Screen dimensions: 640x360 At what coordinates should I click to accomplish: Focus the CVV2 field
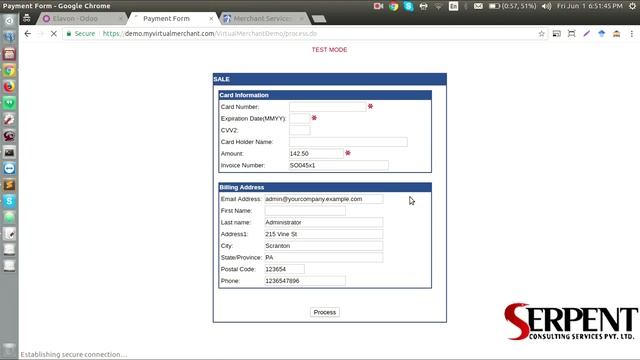(300, 131)
